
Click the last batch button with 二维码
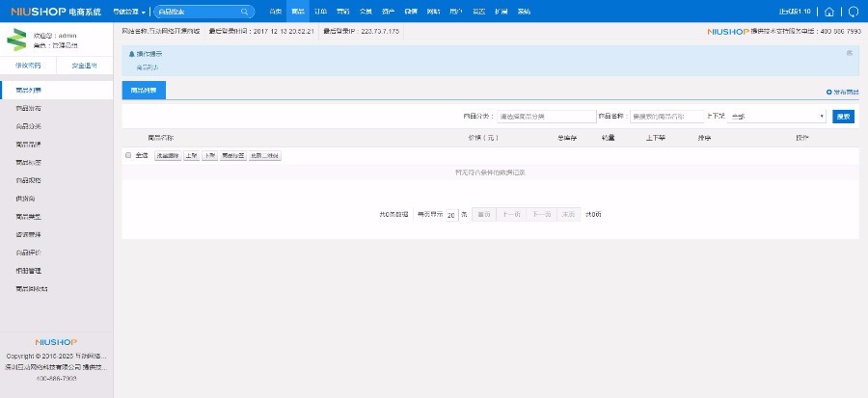(265, 156)
